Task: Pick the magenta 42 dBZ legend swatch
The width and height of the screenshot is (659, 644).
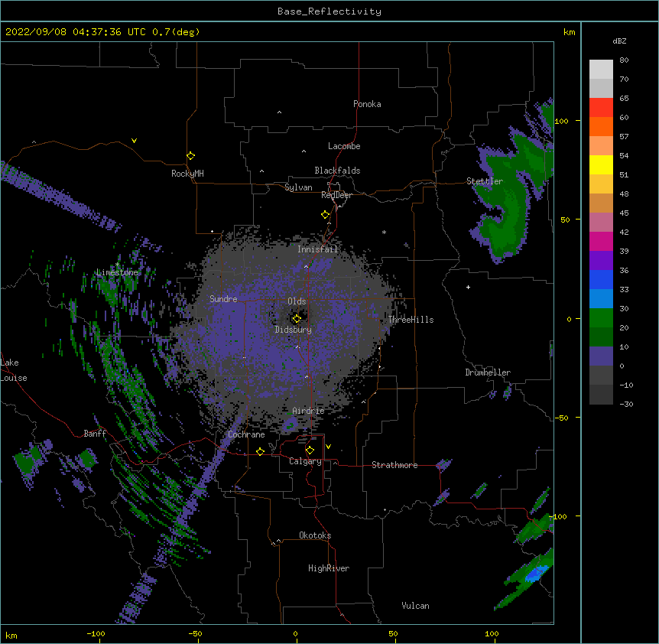Action: (x=601, y=241)
